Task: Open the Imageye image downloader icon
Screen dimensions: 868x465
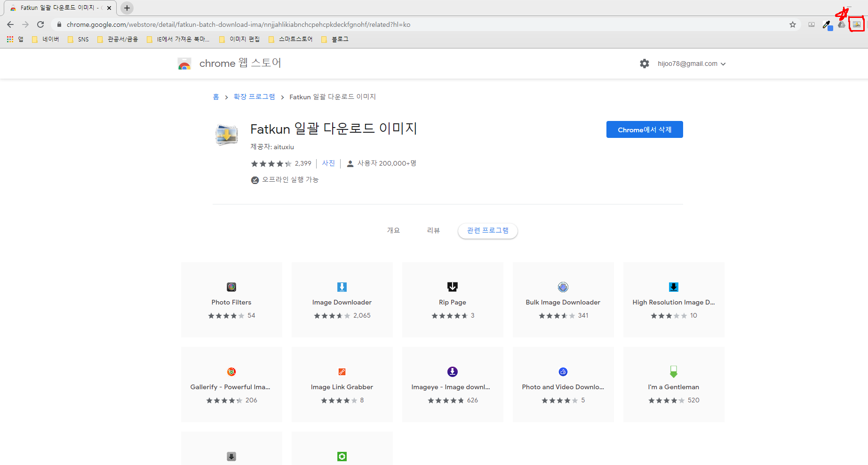Action: click(x=453, y=371)
